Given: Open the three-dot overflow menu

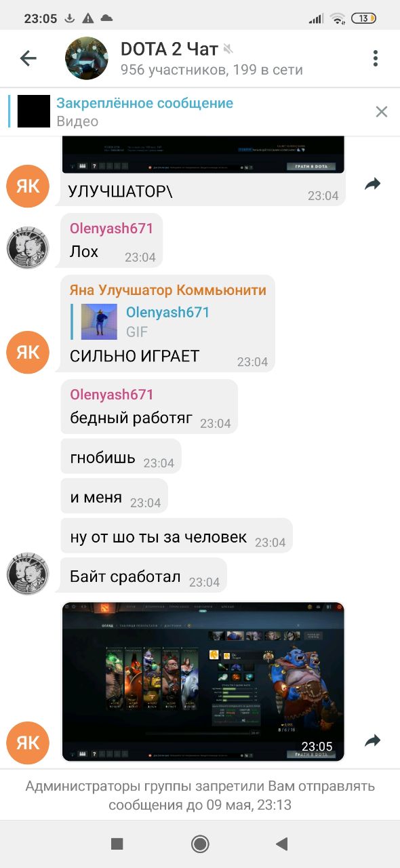Looking at the screenshot, I should pyautogui.click(x=375, y=58).
